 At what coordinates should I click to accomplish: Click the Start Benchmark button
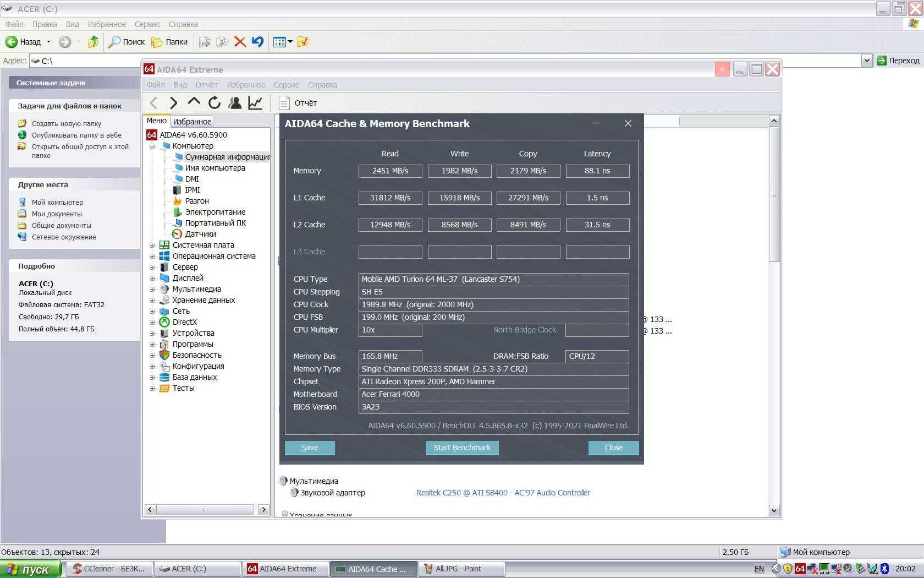(x=462, y=448)
